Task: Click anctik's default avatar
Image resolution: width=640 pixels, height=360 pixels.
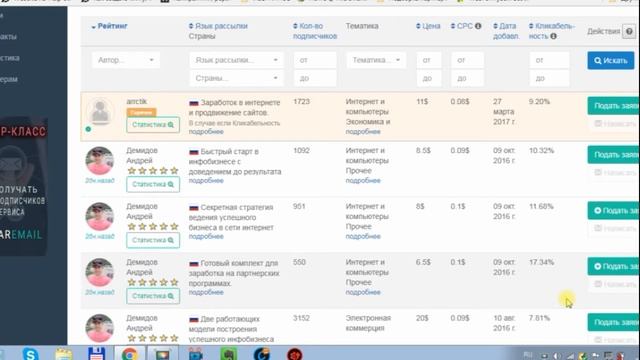Action: (100, 112)
